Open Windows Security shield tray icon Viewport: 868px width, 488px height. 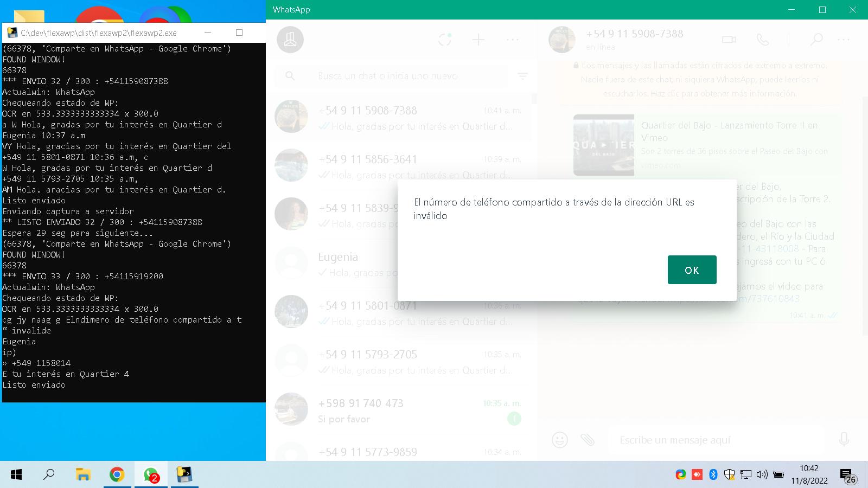[x=730, y=474]
